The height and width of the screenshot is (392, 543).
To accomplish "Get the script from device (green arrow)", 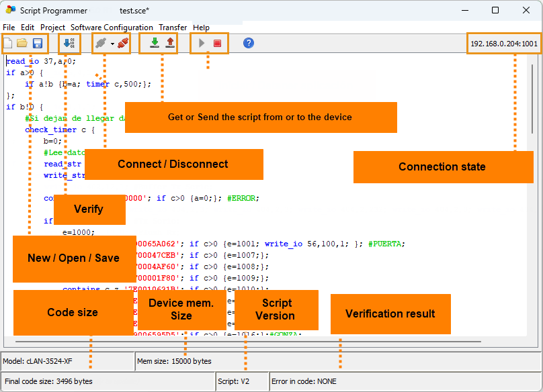I will pyautogui.click(x=155, y=44).
